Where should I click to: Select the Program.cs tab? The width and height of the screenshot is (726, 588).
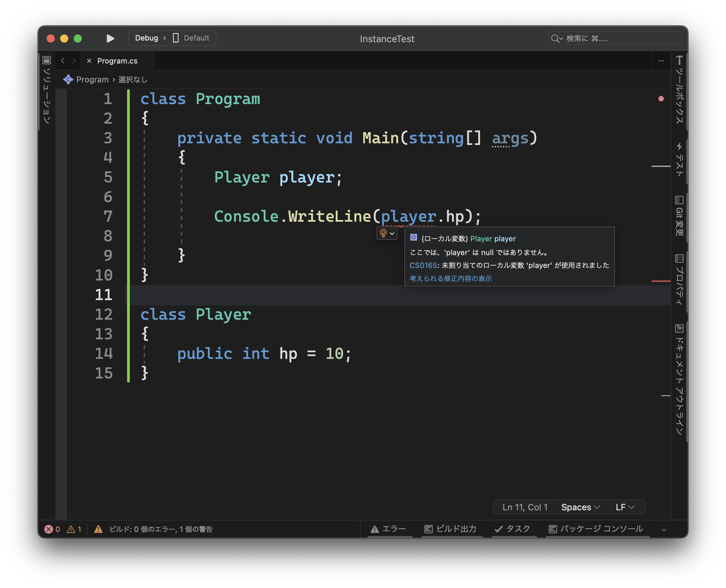pos(117,60)
